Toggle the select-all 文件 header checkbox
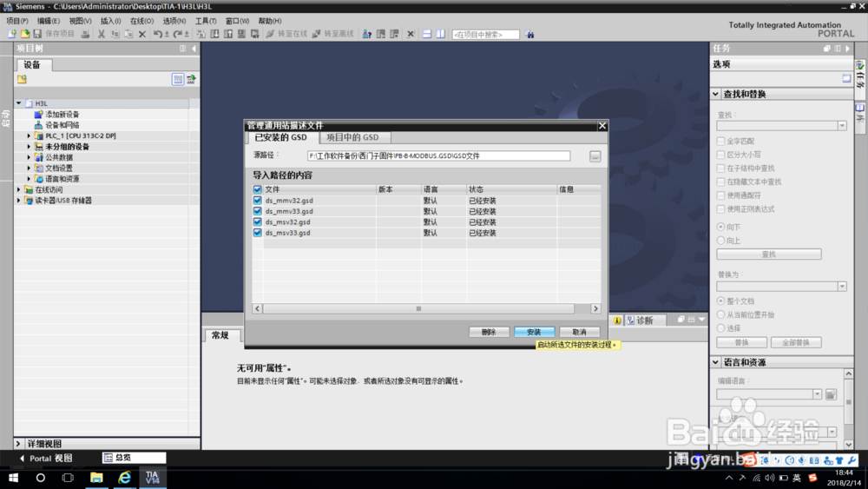 tap(258, 189)
